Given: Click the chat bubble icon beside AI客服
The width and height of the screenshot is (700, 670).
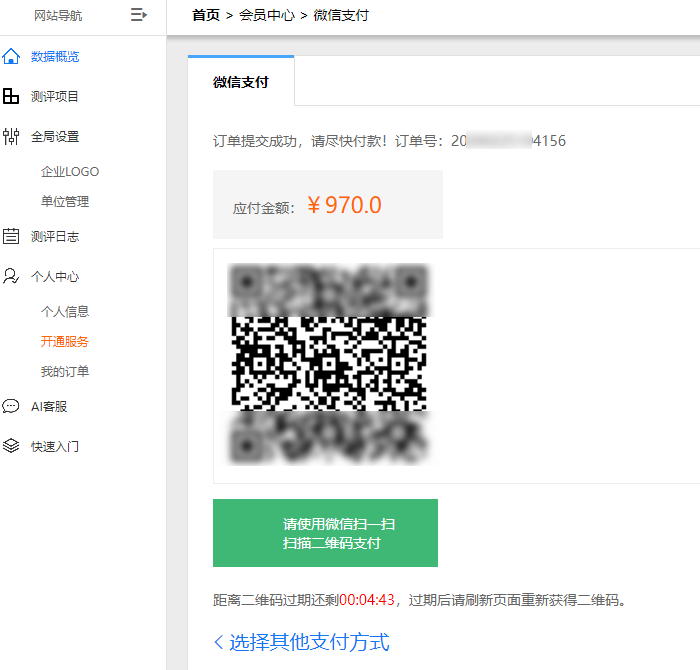Looking at the screenshot, I should click(x=11, y=406).
